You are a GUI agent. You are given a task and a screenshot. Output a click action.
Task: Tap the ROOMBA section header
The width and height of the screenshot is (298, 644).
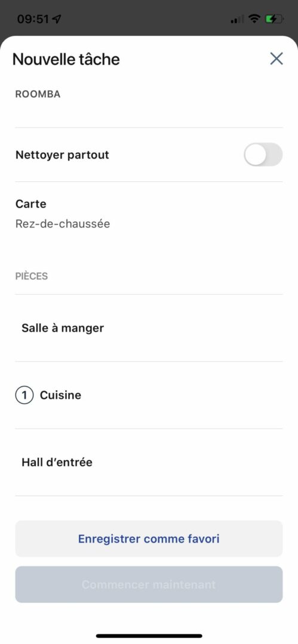(38, 94)
